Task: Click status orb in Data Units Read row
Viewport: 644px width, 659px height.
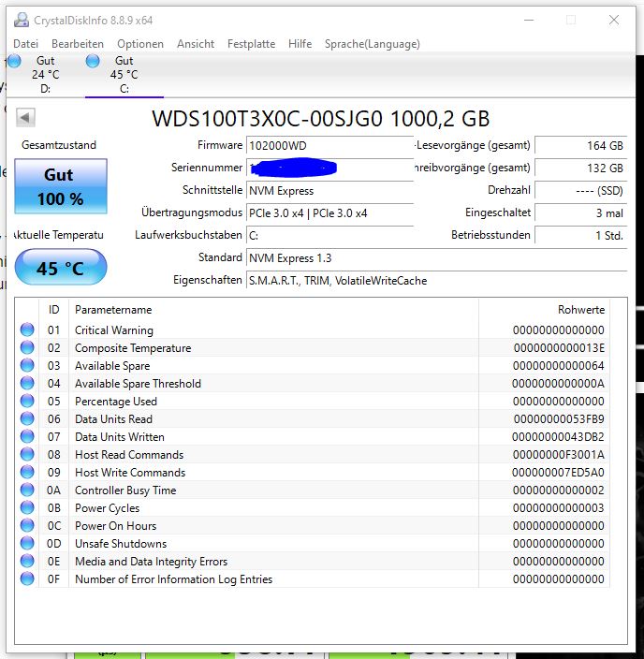Action: point(27,418)
